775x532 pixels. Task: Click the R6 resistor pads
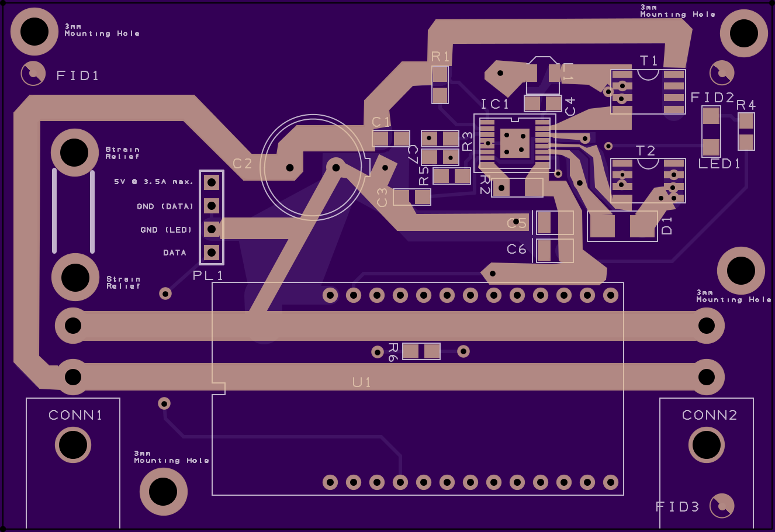point(421,351)
